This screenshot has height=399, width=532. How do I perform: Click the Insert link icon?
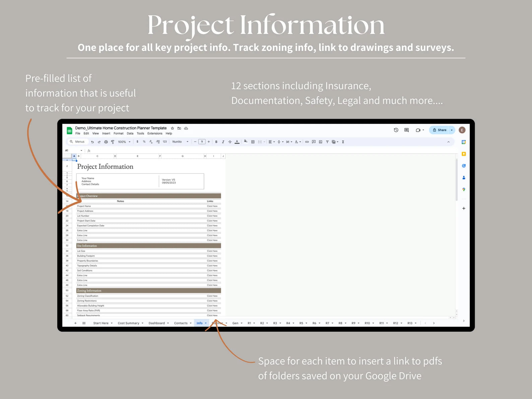(307, 142)
